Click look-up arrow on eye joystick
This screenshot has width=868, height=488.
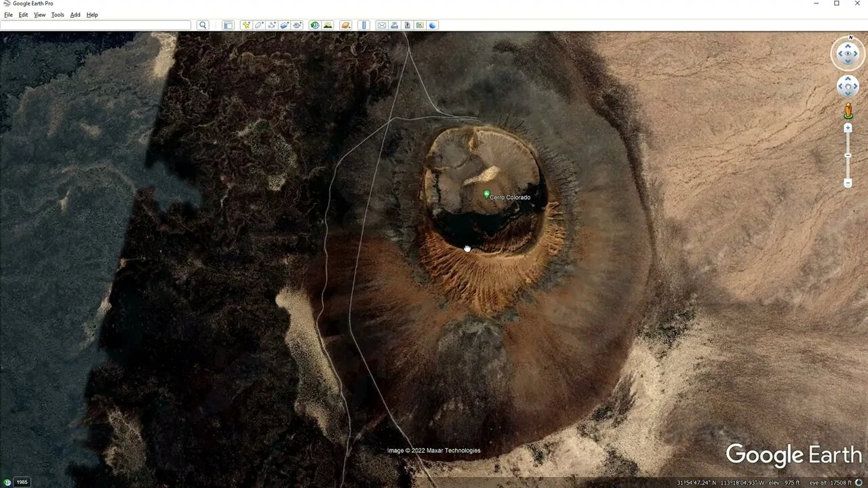click(848, 46)
